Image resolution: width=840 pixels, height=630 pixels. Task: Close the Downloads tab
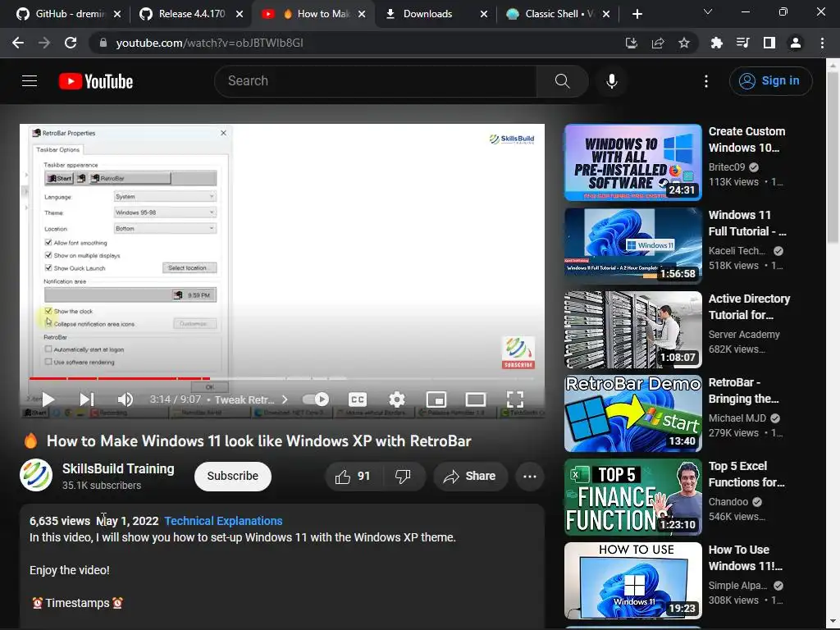click(x=484, y=14)
